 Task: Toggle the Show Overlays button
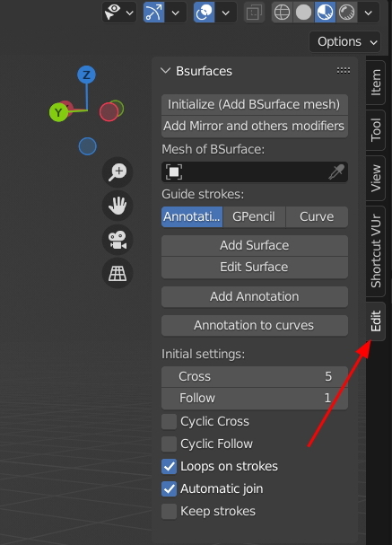coord(204,13)
